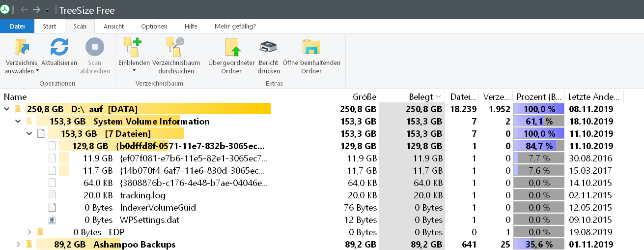644x250 pixels.
Task: Collapse the System Volume Information folder
Action: click(x=18, y=121)
